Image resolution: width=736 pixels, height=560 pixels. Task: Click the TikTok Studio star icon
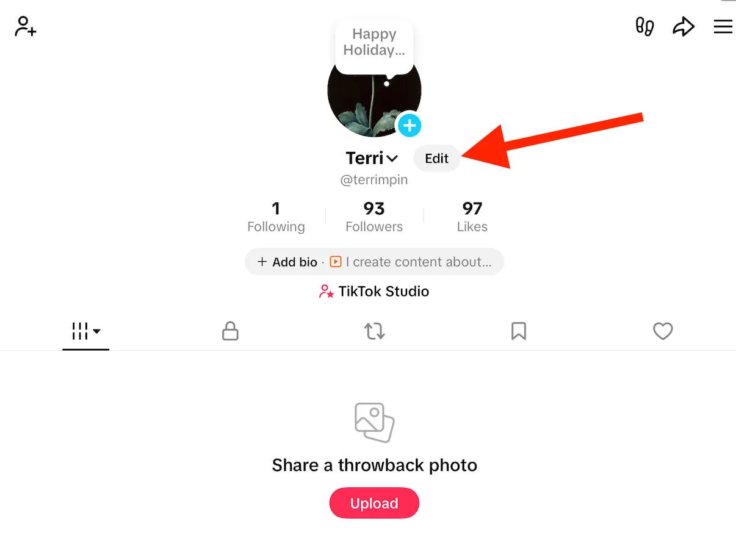tap(327, 292)
